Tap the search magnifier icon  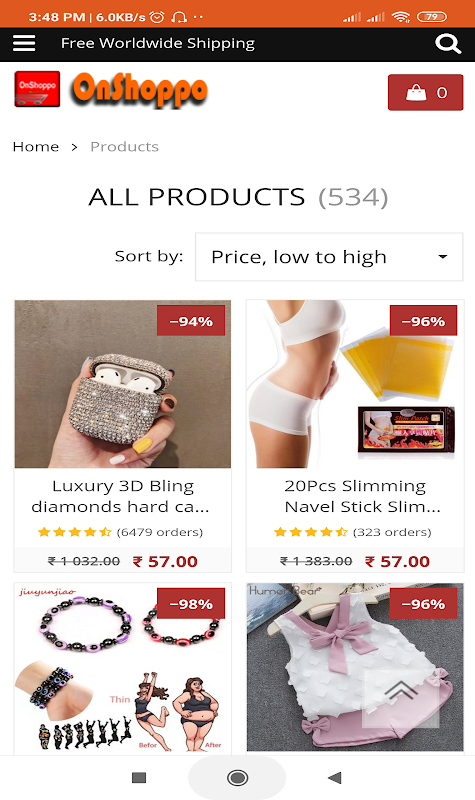(448, 44)
